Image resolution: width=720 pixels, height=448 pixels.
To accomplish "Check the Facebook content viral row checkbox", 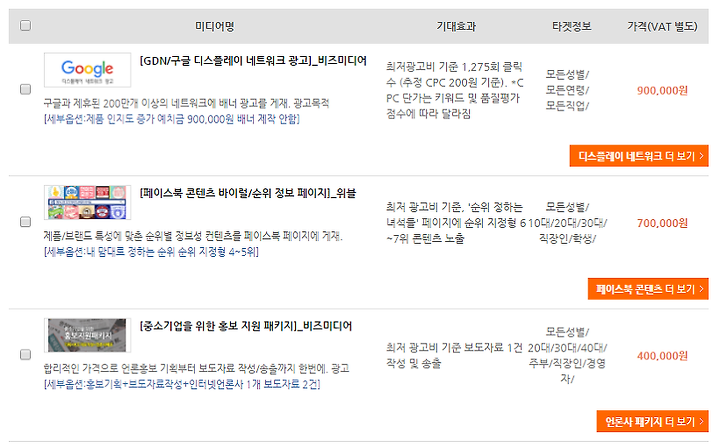I will click(x=26, y=222).
